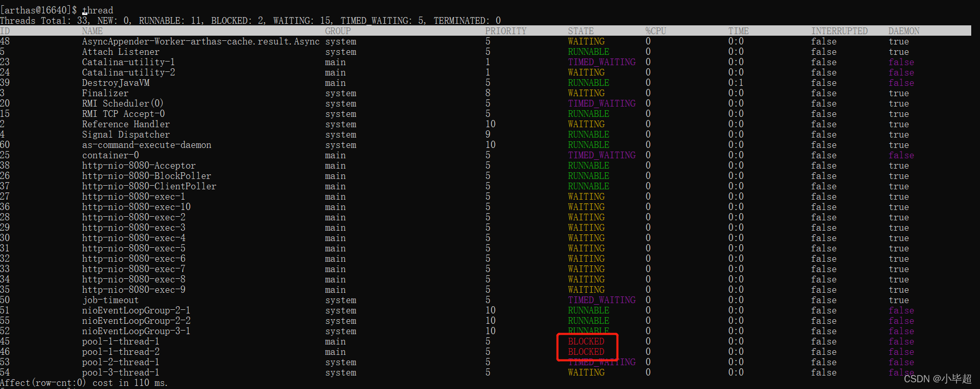980x389 pixels.
Task: Click the 'RUNNABLE: 11' summary count
Action: coord(170,21)
